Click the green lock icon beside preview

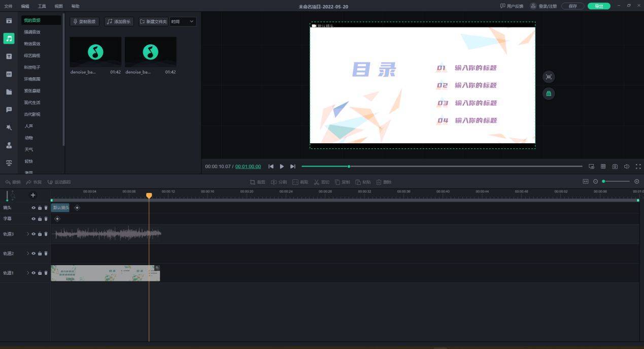548,93
